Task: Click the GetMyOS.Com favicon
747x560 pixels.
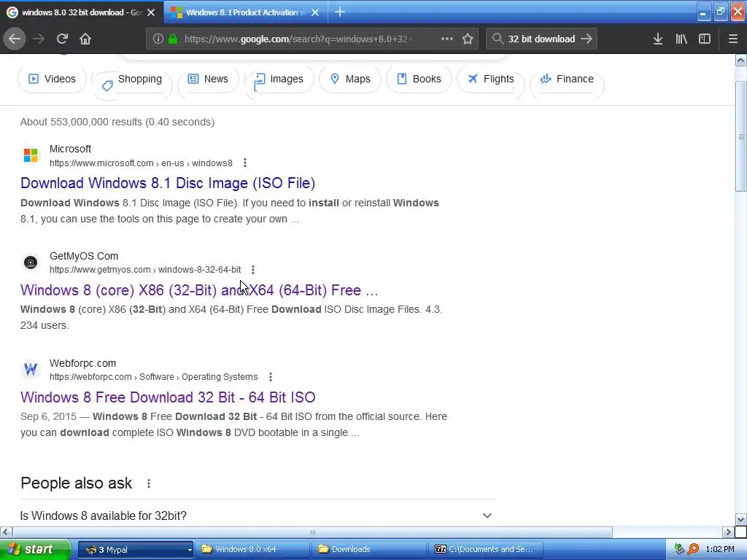Action: pos(31,262)
